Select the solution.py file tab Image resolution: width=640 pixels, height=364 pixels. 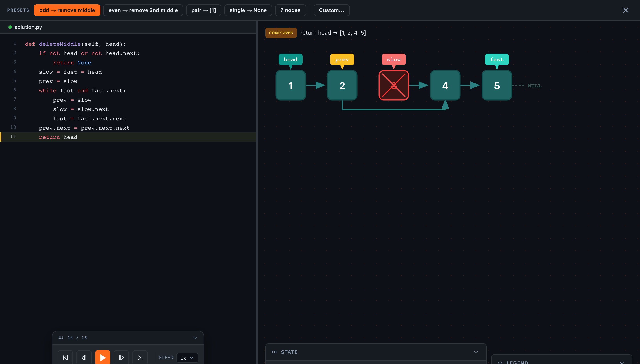coord(28,27)
